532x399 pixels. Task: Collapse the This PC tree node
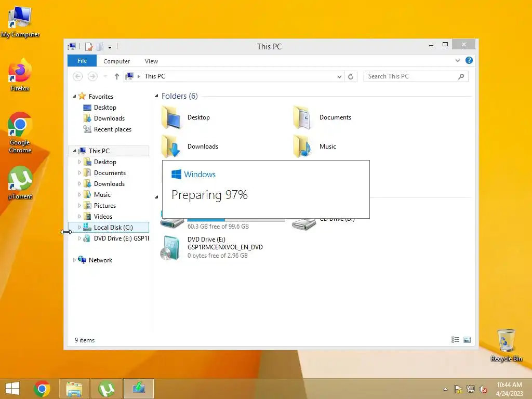[x=74, y=151]
